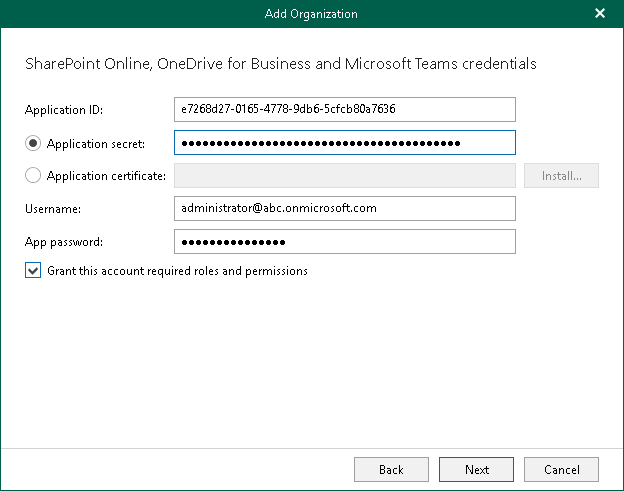Click the 'Application ID:' label
This screenshot has width=624, height=491.
(x=64, y=110)
